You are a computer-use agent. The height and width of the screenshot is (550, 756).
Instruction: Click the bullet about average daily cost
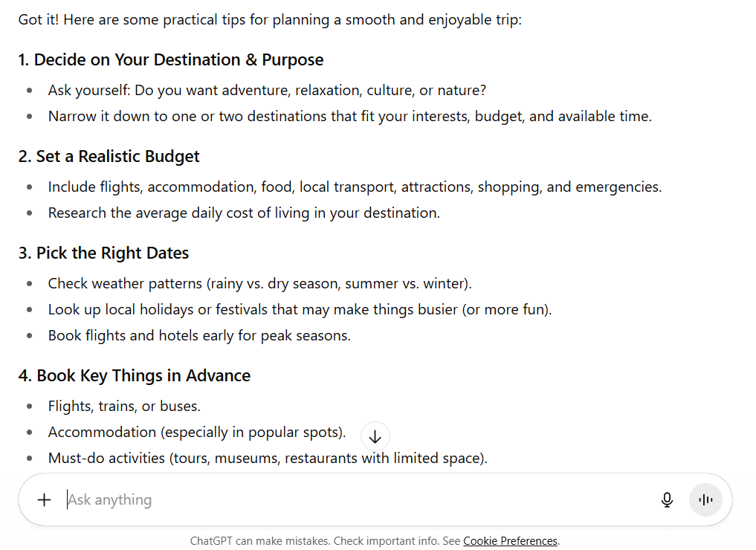pyautogui.click(x=244, y=213)
